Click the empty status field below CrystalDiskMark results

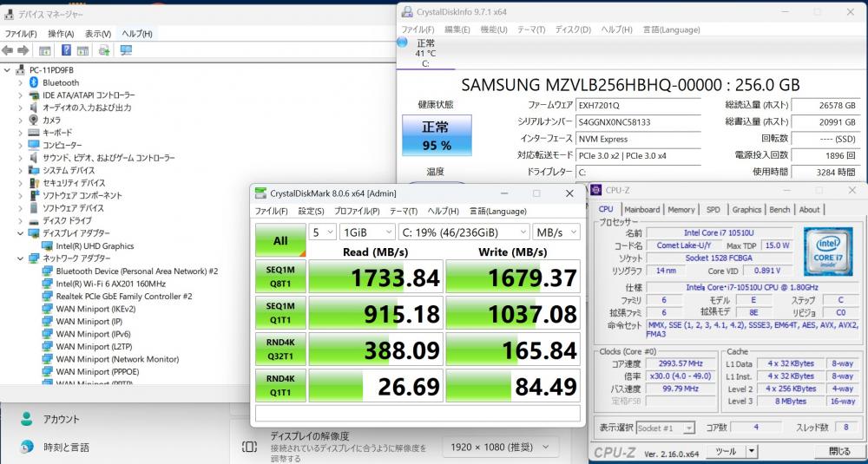[418, 413]
